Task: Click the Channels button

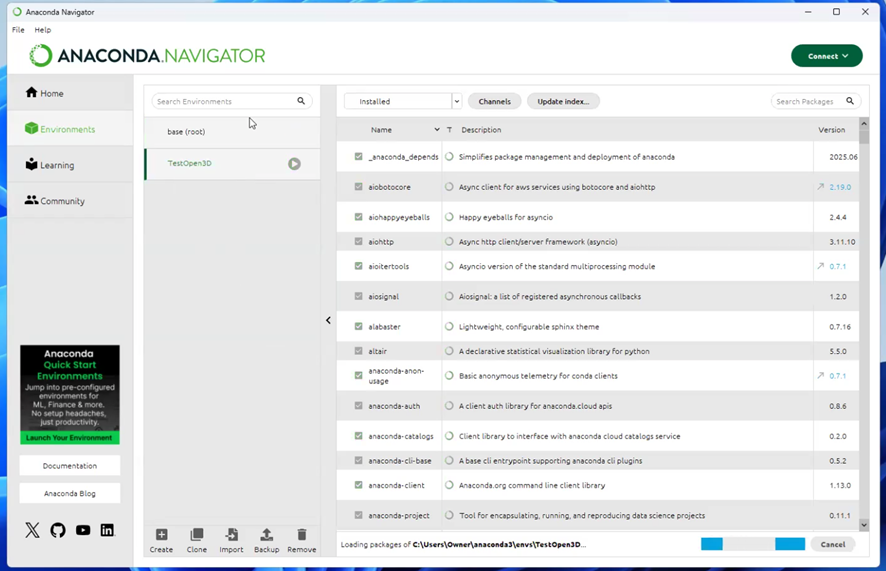Action: (x=494, y=101)
